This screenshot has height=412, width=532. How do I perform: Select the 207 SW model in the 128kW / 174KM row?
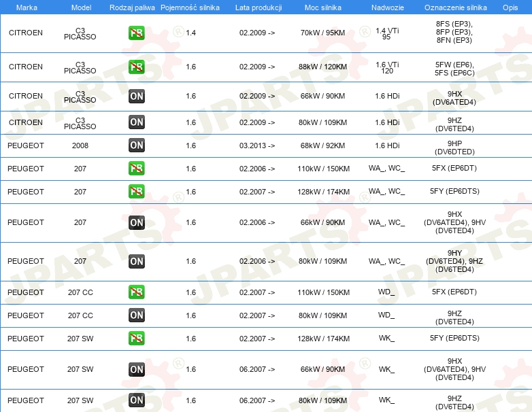[80, 339]
